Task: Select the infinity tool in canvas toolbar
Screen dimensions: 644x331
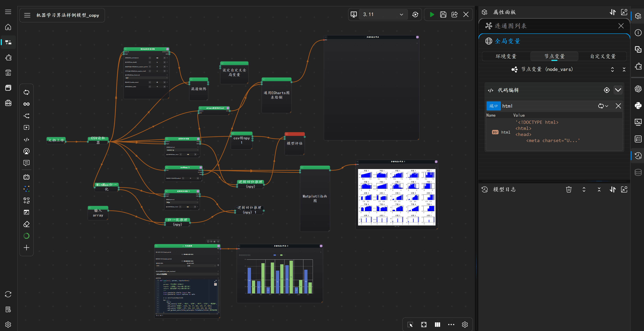Action: 26,104
